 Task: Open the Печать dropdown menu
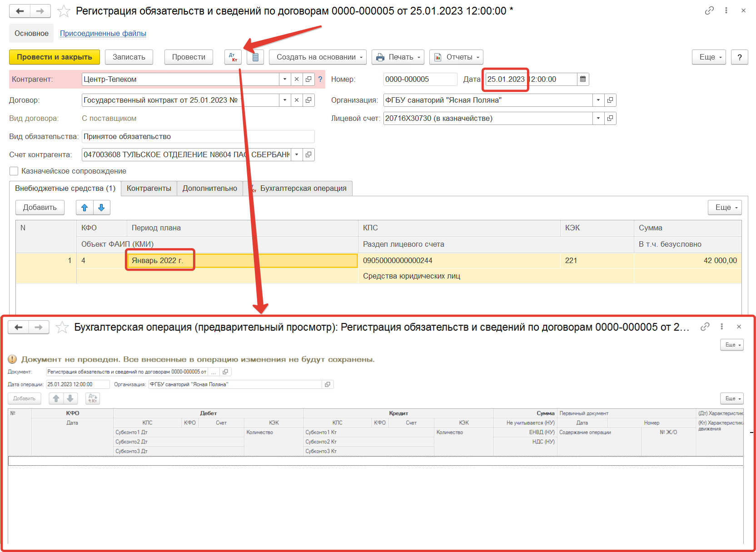click(x=398, y=57)
